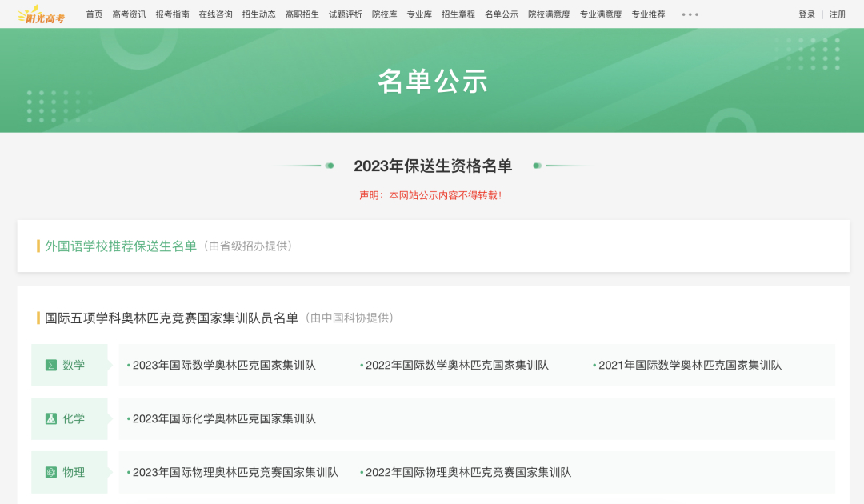Click the 化学 flask category icon
Screen dimensions: 864x504
51,419
